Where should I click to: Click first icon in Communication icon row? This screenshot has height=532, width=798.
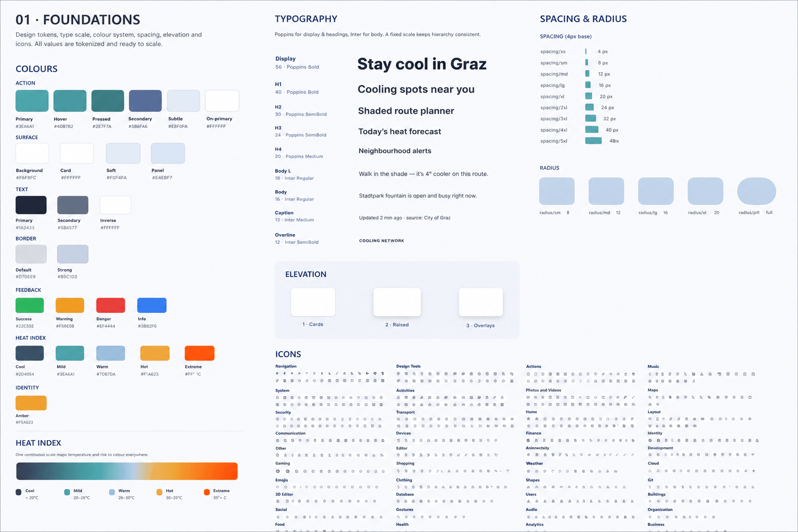tap(277, 441)
